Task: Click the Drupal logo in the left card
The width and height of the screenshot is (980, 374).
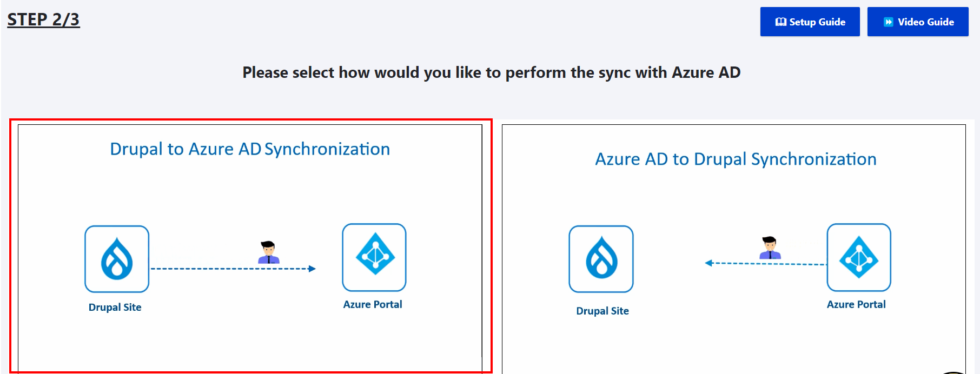Action: [117, 259]
